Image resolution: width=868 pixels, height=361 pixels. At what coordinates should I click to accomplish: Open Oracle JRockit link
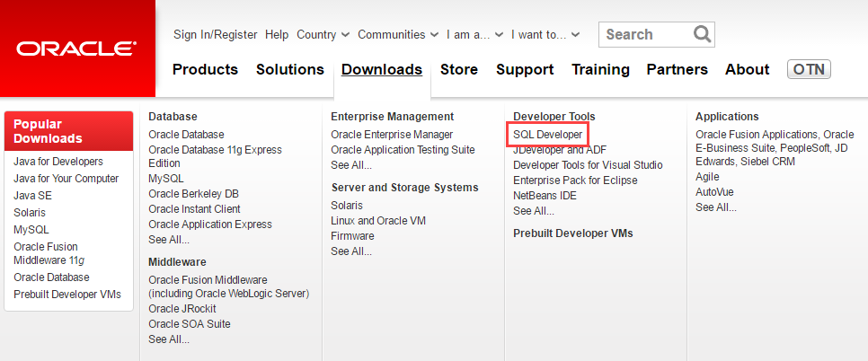tap(182, 309)
